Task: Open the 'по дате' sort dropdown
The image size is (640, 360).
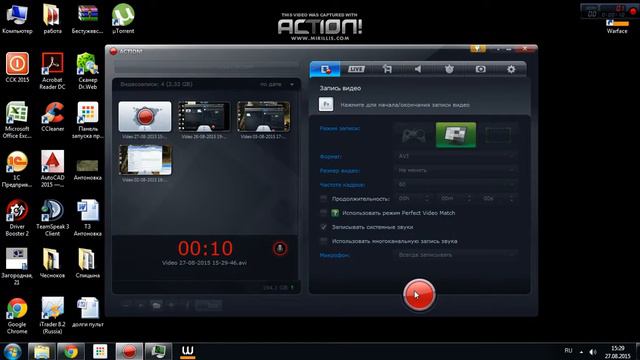Action: tap(277, 84)
